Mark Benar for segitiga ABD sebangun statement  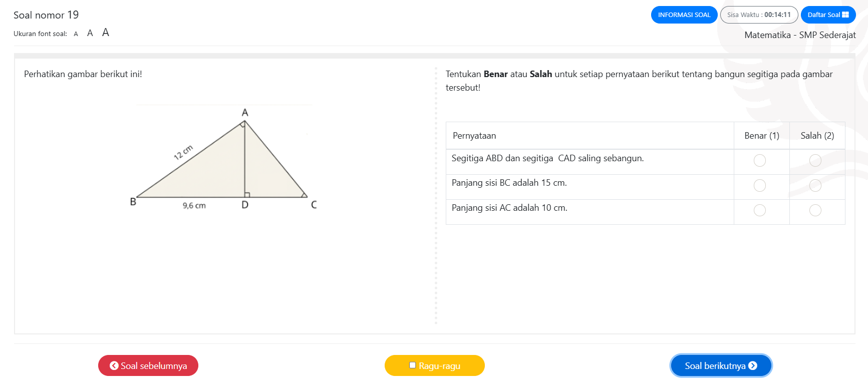(x=759, y=161)
